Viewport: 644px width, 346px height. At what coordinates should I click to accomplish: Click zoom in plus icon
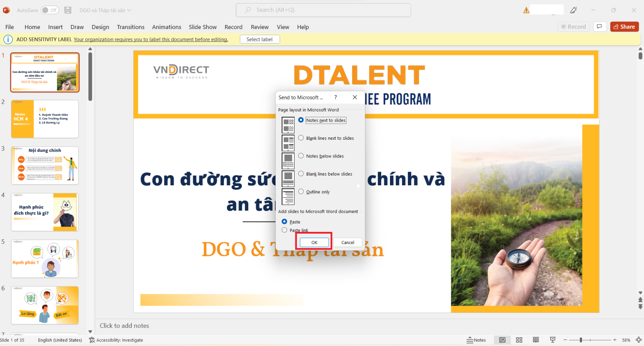click(x=615, y=340)
